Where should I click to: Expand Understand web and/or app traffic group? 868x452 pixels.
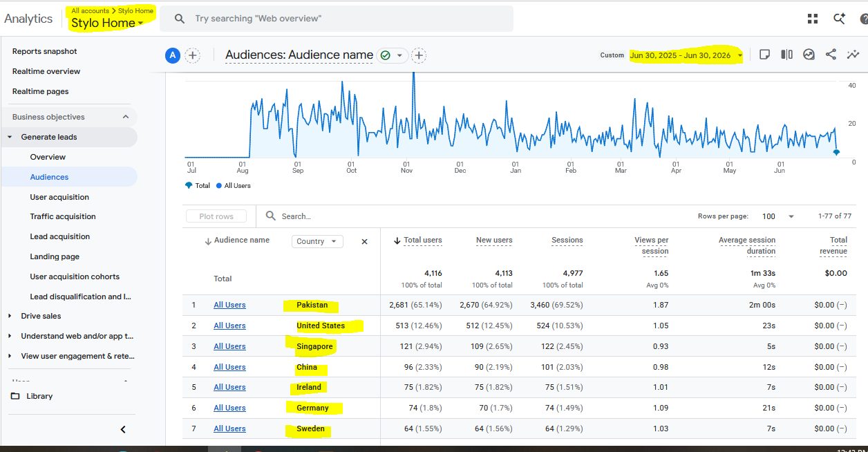point(10,336)
